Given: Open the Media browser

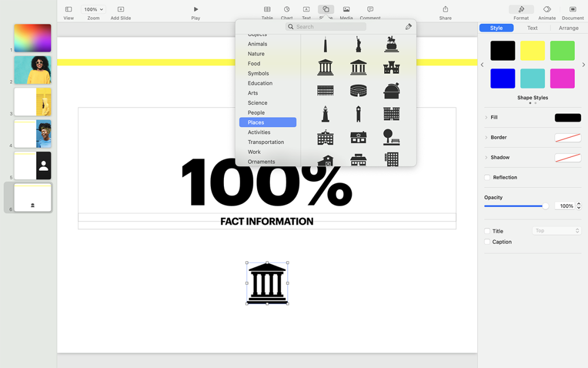Looking at the screenshot, I should tap(346, 10).
